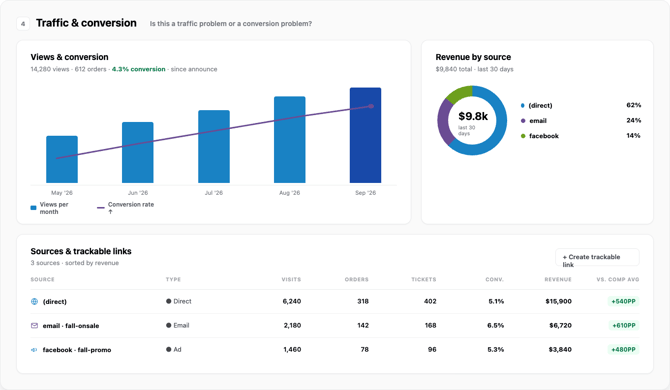
Task: Select the purple email donut segment
Action: pyautogui.click(x=444, y=122)
